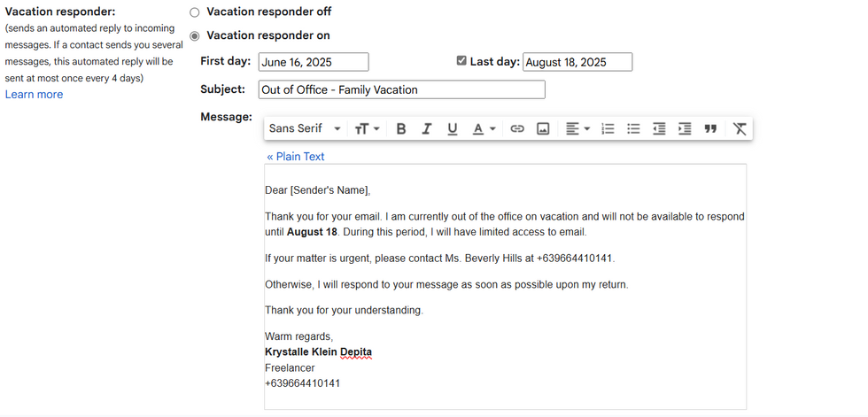
Task: Open the Learn more link
Action: point(34,95)
